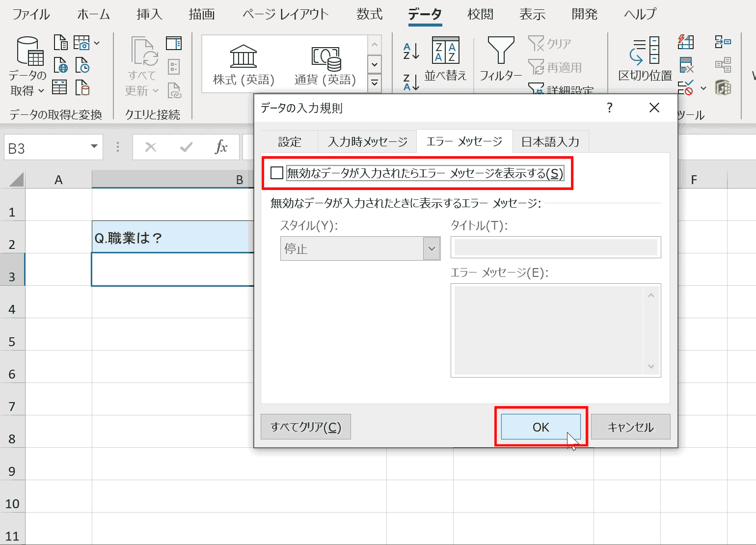Screen dimensions: 756x545
Task: Click the dialog help question mark
Action: pos(609,108)
